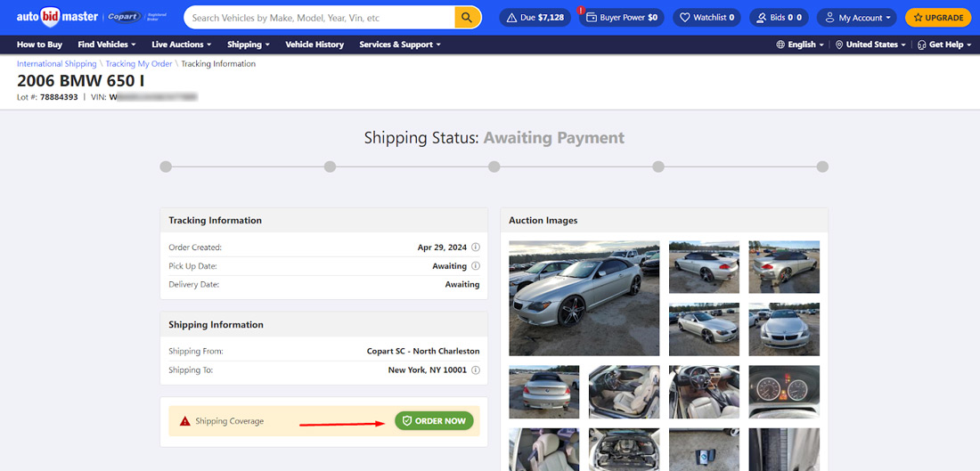Click the yellow search magnifier button
The image size is (980, 471).
tap(467, 18)
